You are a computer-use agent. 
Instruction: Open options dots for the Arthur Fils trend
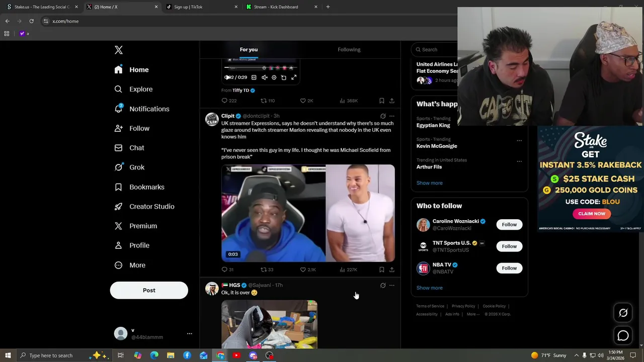point(519,161)
